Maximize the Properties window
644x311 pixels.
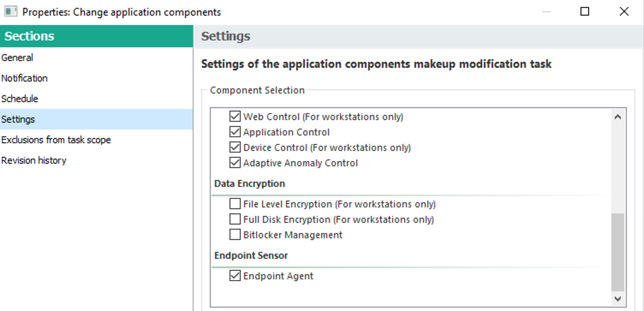pos(585,12)
